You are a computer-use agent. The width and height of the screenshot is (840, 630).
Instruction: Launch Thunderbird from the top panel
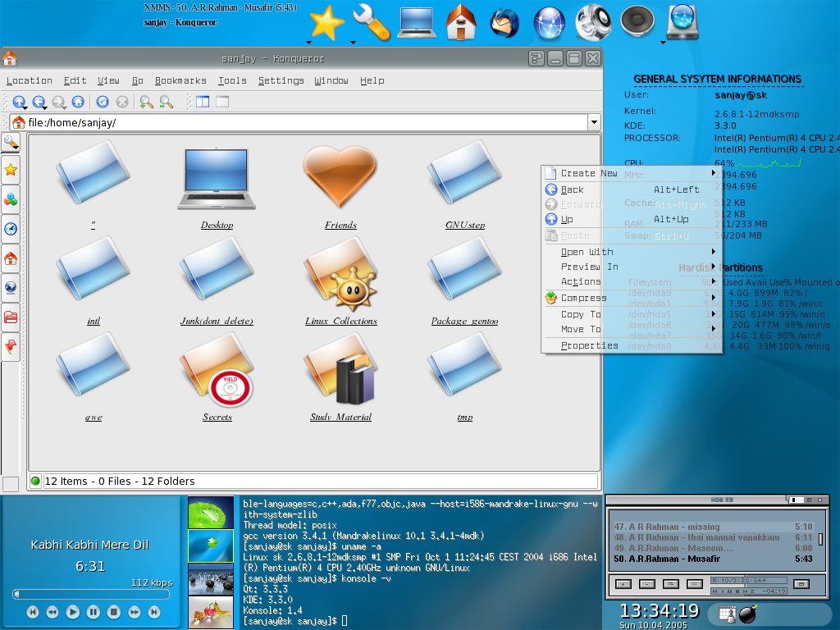click(504, 24)
